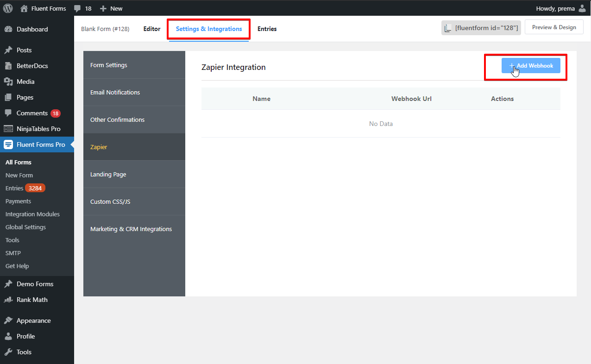Viewport: 591px width, 364px height.
Task: Click the Fluent Forms Pro logo icon
Action: pos(8,144)
